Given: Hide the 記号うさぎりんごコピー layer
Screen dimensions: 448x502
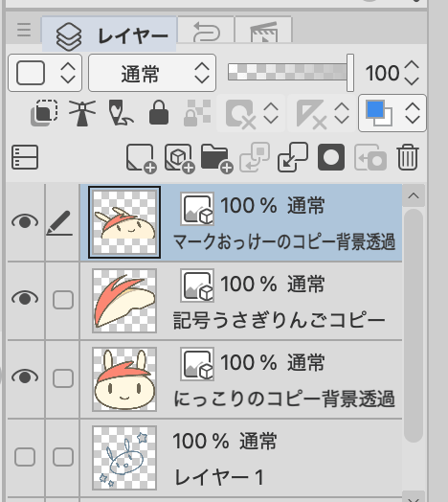Looking at the screenshot, I should [25, 298].
